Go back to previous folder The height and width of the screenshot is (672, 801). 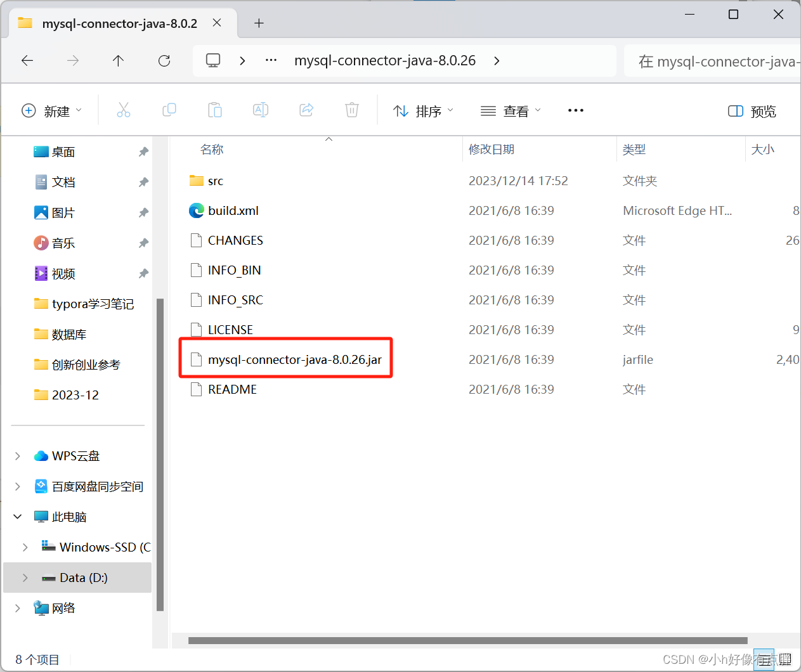coord(27,61)
